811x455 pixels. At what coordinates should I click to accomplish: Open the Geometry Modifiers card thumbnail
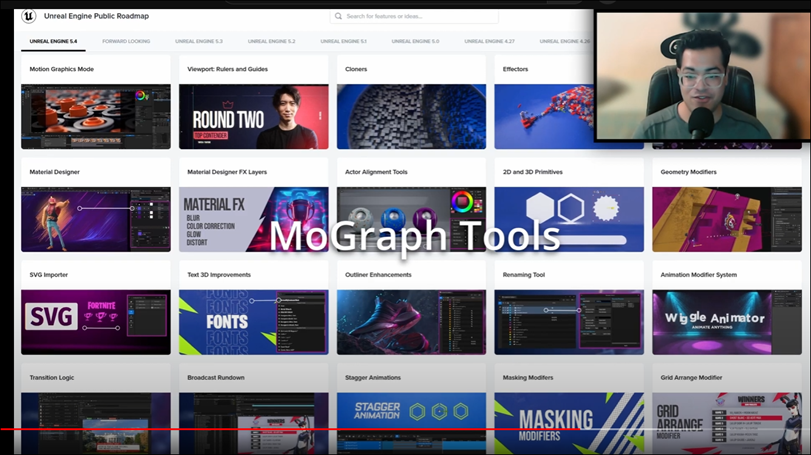[727, 220]
